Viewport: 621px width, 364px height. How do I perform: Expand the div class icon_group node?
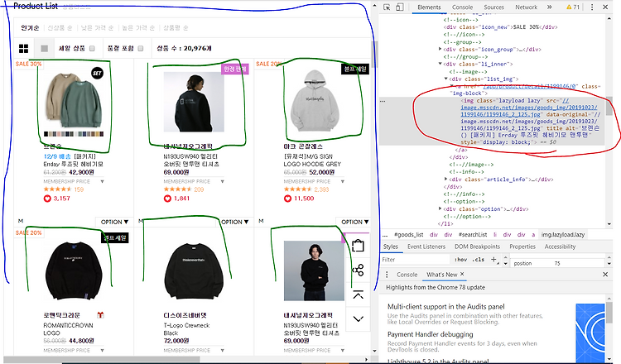(x=440, y=49)
